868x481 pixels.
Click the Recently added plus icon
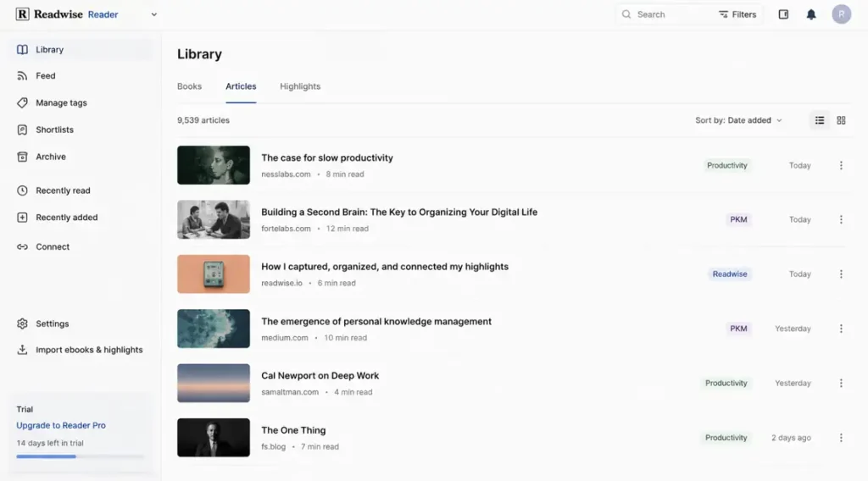coord(22,218)
